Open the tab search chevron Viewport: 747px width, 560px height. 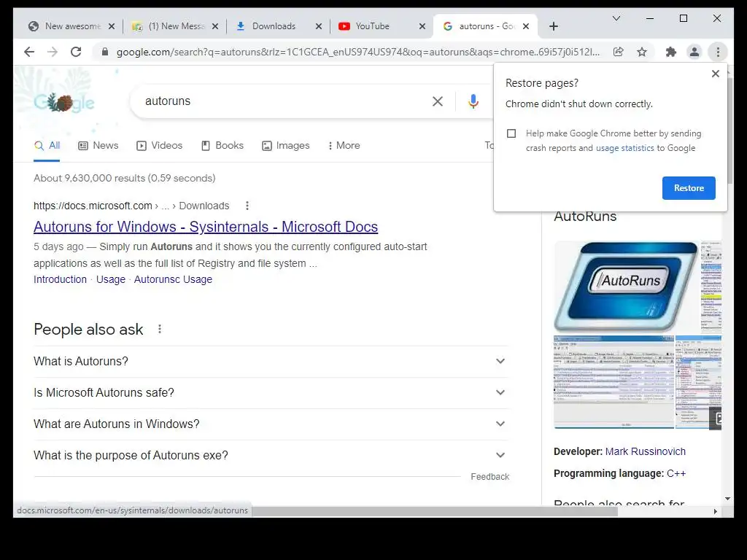616,18
